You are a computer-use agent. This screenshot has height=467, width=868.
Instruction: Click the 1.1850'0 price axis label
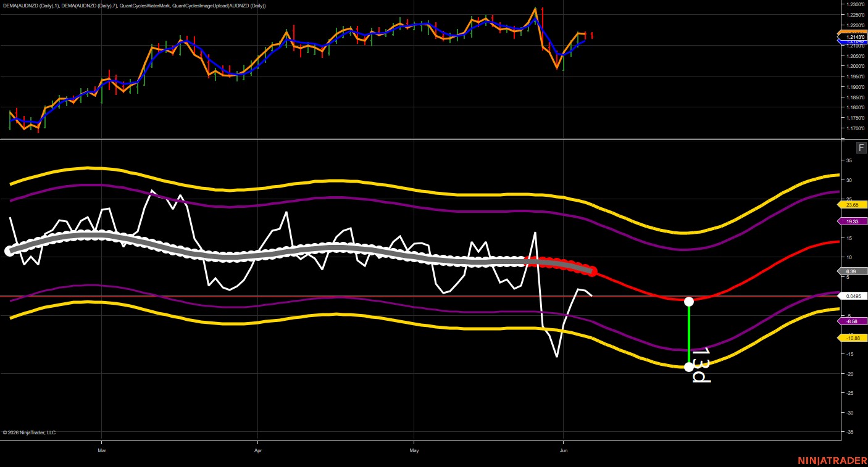coord(854,97)
